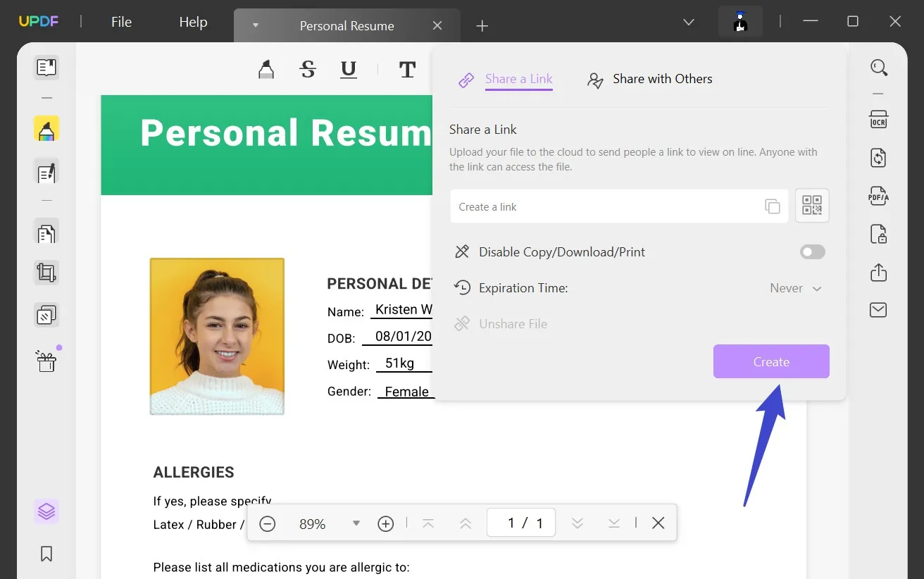This screenshot has height=579, width=924.
Task: Open the Expiration Time Never dropdown
Action: [795, 288]
